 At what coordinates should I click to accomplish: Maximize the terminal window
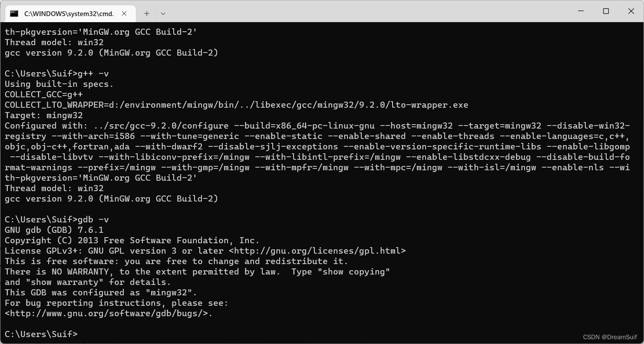click(606, 11)
